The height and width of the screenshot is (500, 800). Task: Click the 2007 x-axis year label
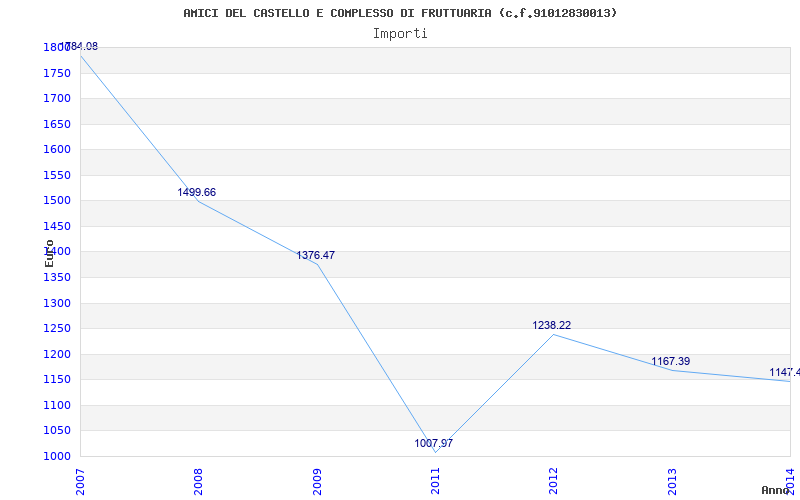point(80,482)
